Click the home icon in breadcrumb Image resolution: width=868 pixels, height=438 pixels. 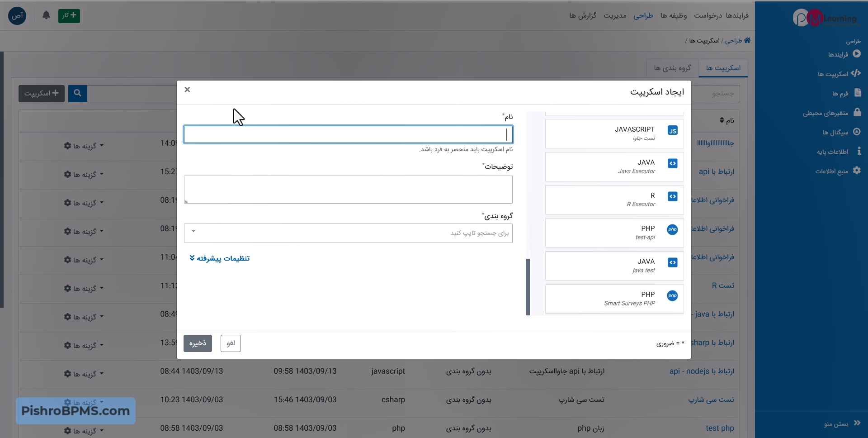click(747, 40)
